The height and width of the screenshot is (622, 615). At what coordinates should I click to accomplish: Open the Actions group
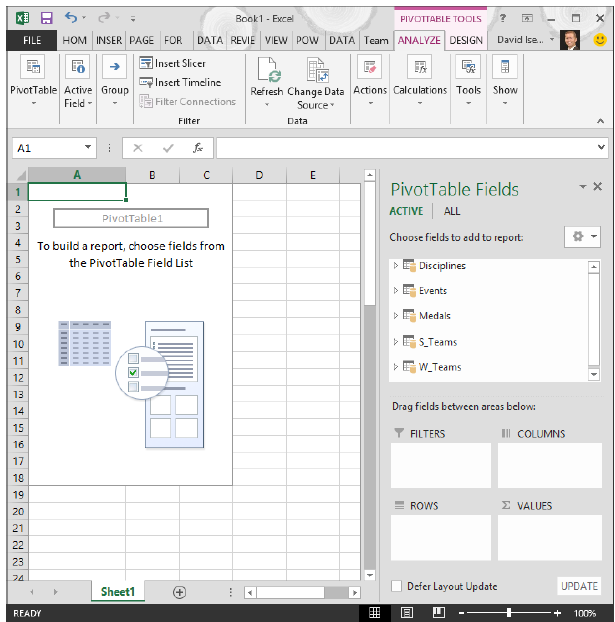click(370, 82)
